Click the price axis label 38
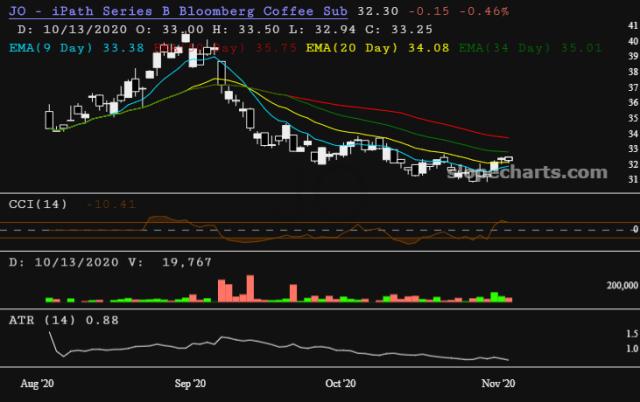Viewport: 640px width, 402px height. tap(633, 72)
